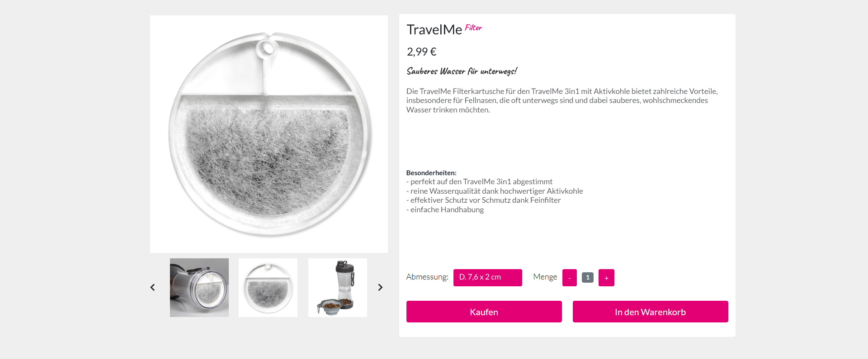Click the Kaufen button
The height and width of the screenshot is (359, 868).
(x=484, y=312)
